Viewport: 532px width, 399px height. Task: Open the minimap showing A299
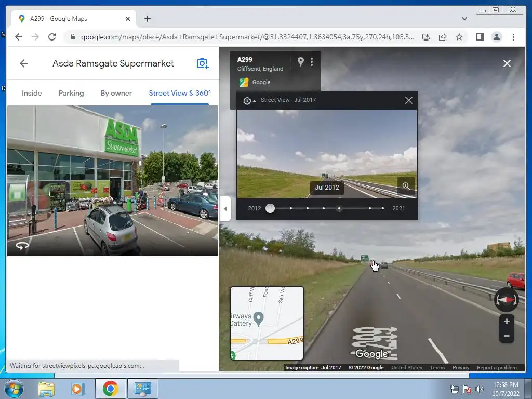coord(267,323)
